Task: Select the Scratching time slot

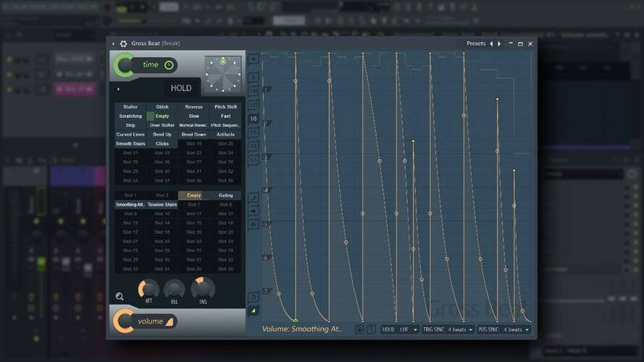Action: click(130, 116)
